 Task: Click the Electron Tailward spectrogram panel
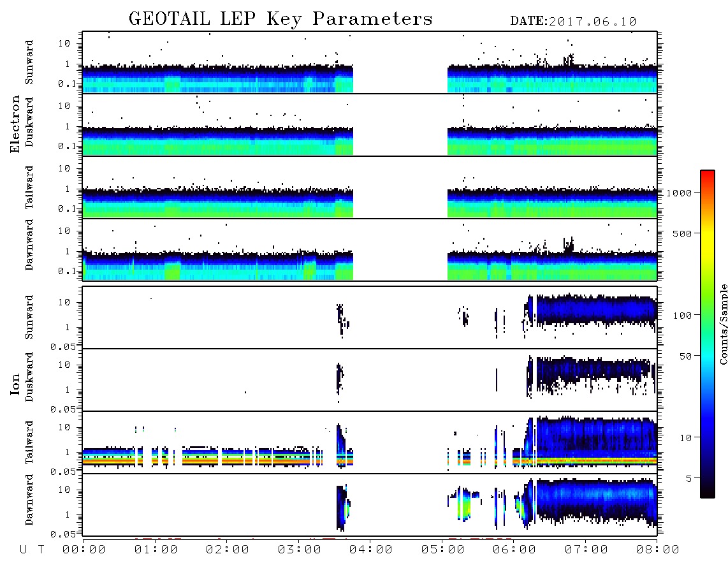(370, 187)
